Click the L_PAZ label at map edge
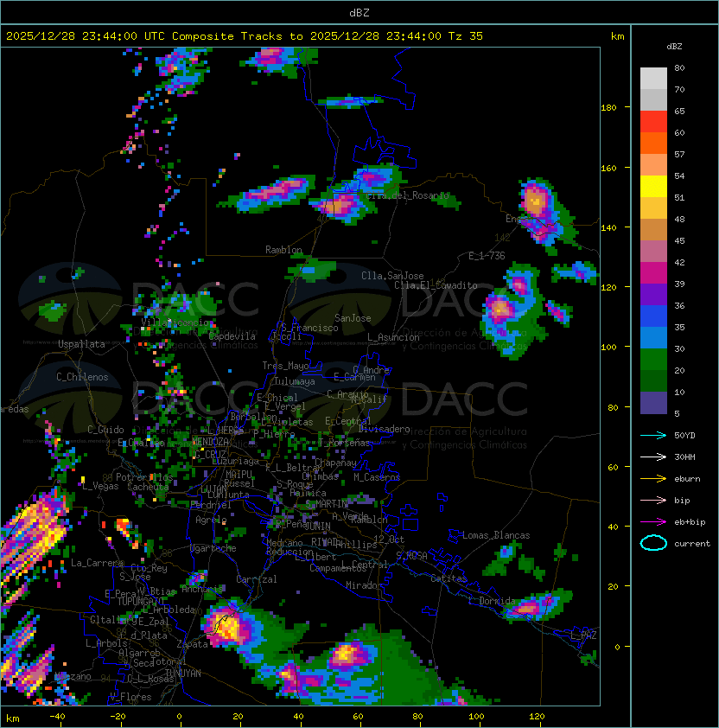The width and height of the screenshot is (719, 728). tap(583, 635)
